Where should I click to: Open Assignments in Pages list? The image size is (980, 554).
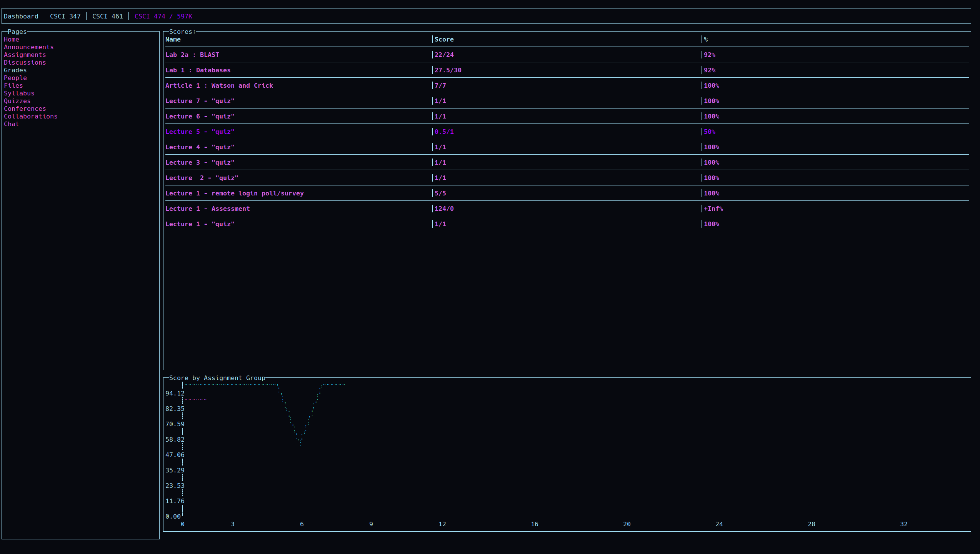tap(25, 55)
